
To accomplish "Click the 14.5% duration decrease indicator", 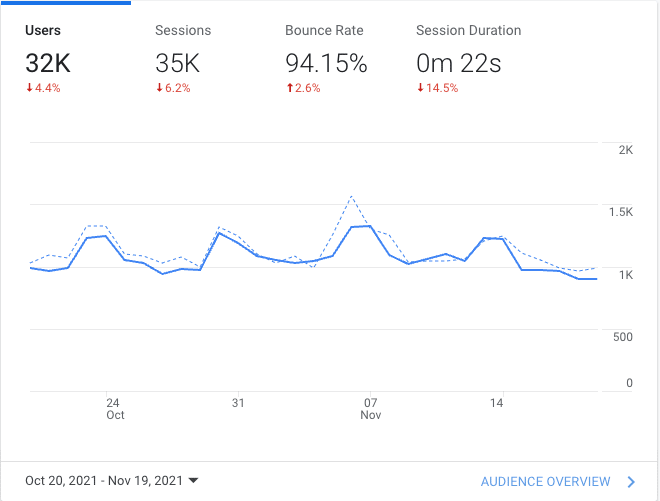I will click(438, 88).
